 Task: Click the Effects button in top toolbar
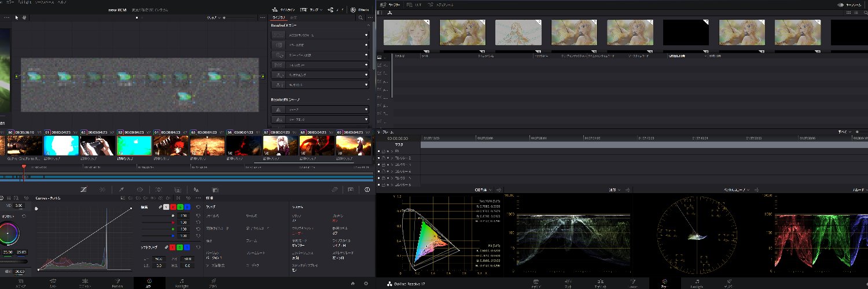tap(359, 10)
